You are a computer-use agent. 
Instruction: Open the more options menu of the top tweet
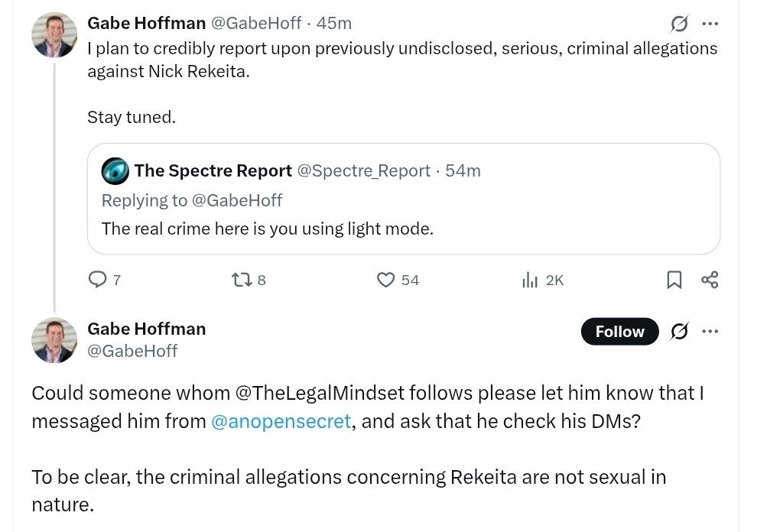point(710,24)
